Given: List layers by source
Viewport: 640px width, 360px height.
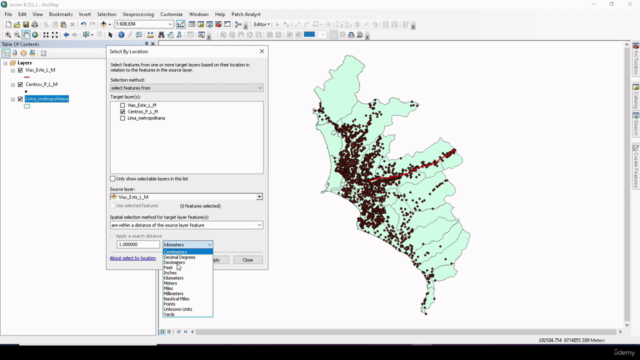Looking at the screenshot, I should pos(15,53).
